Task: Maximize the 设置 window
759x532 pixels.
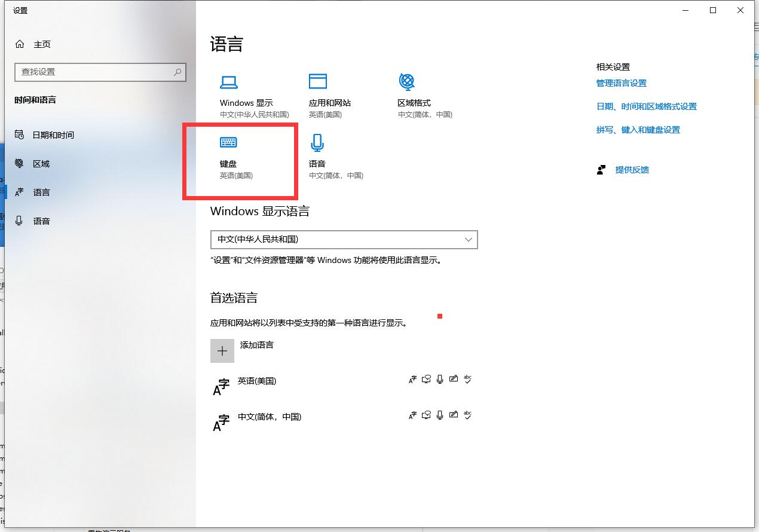Action: [x=713, y=10]
